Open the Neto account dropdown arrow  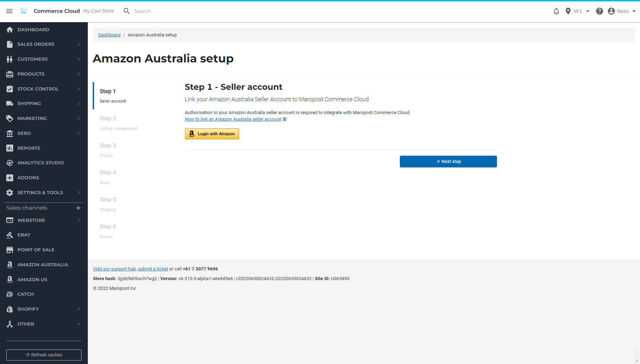click(x=634, y=11)
